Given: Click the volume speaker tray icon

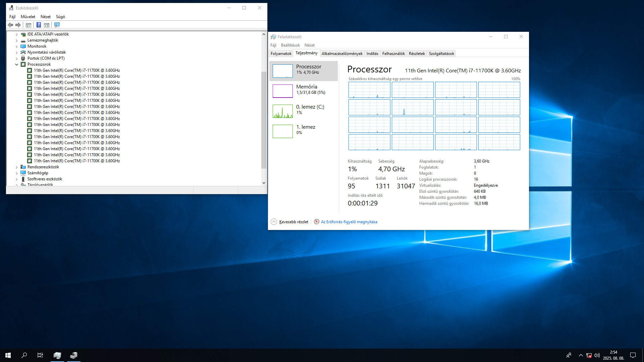Looking at the screenshot, I should click(597, 355).
